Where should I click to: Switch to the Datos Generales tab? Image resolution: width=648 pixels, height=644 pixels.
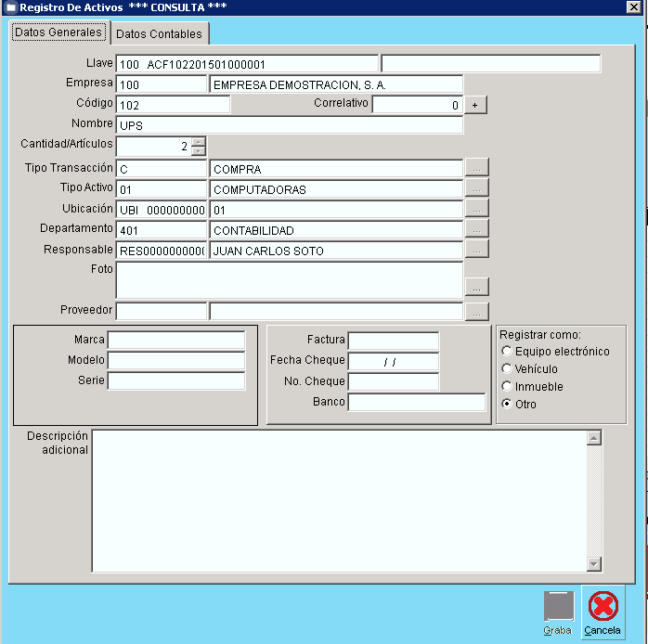point(58,32)
